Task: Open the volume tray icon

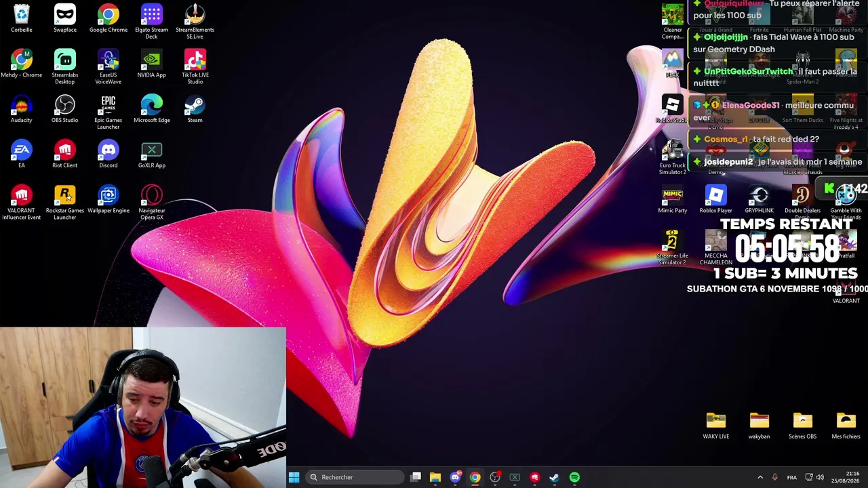Action: click(821, 477)
